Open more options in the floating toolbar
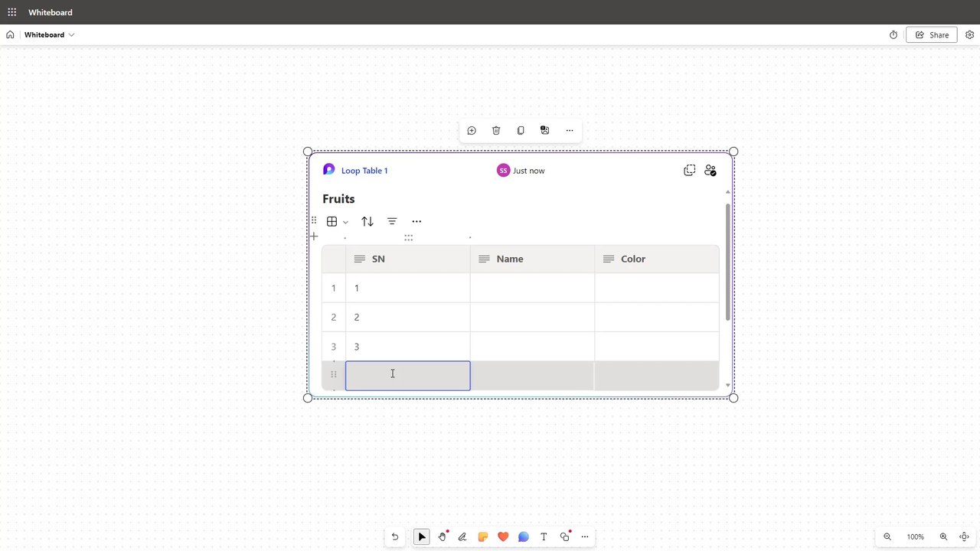The height and width of the screenshot is (551, 980). pos(570,131)
